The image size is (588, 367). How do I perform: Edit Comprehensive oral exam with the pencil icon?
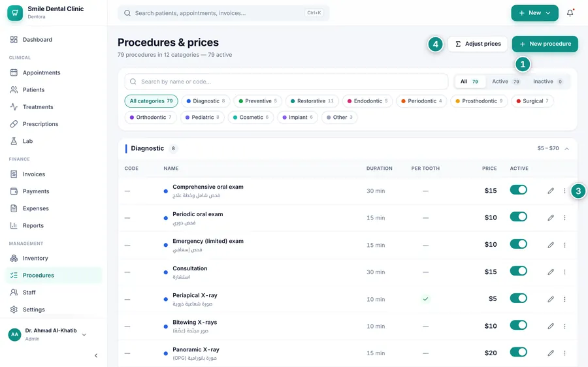click(551, 191)
